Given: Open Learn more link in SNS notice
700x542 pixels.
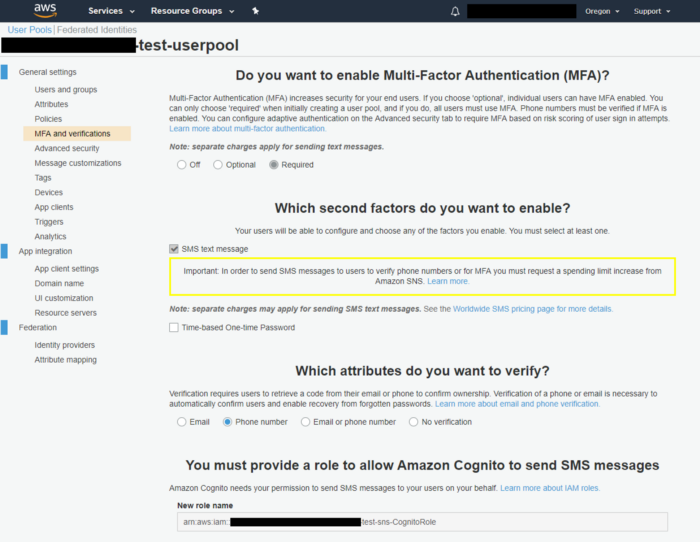Looking at the screenshot, I should pos(448,281).
